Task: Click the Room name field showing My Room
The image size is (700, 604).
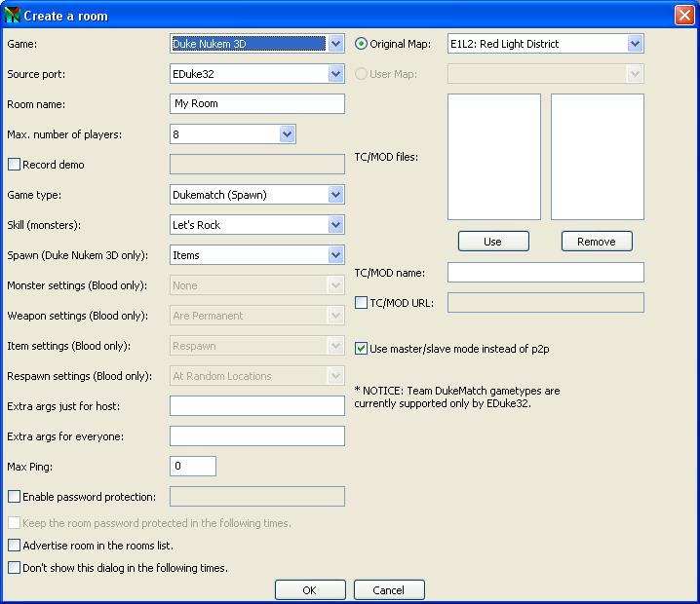Action: coord(257,103)
